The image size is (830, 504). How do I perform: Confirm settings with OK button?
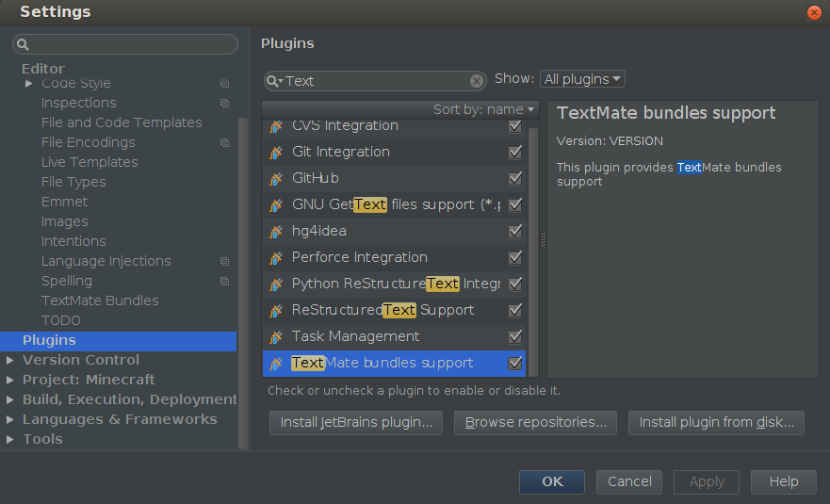[x=552, y=481]
